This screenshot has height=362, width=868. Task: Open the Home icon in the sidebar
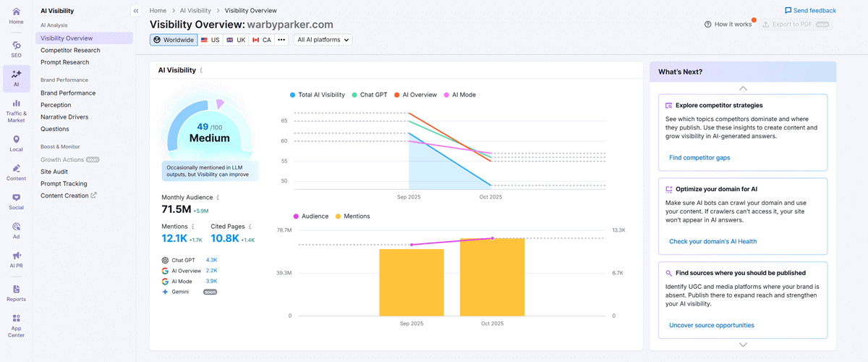(x=16, y=12)
